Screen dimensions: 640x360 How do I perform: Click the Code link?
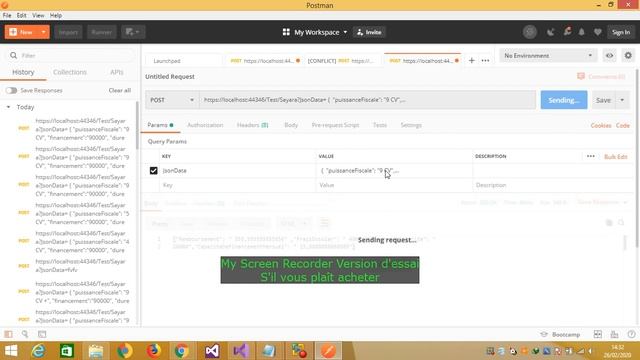tap(622, 126)
